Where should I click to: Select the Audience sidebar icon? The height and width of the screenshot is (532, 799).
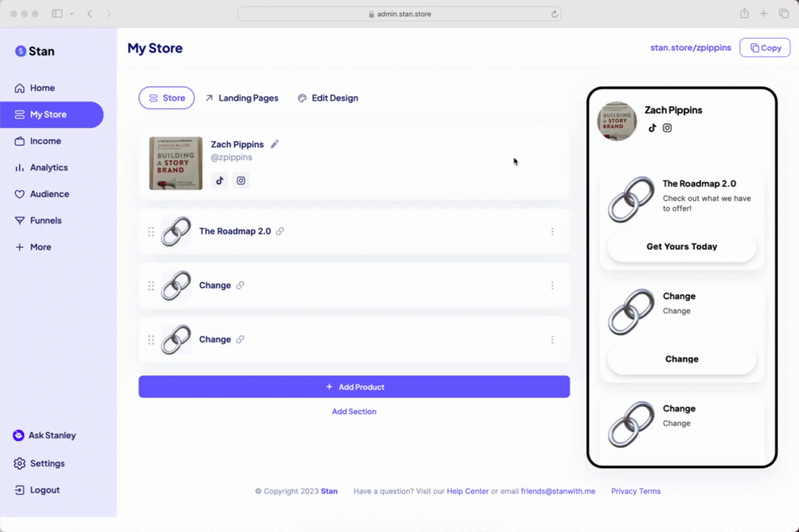23,193
